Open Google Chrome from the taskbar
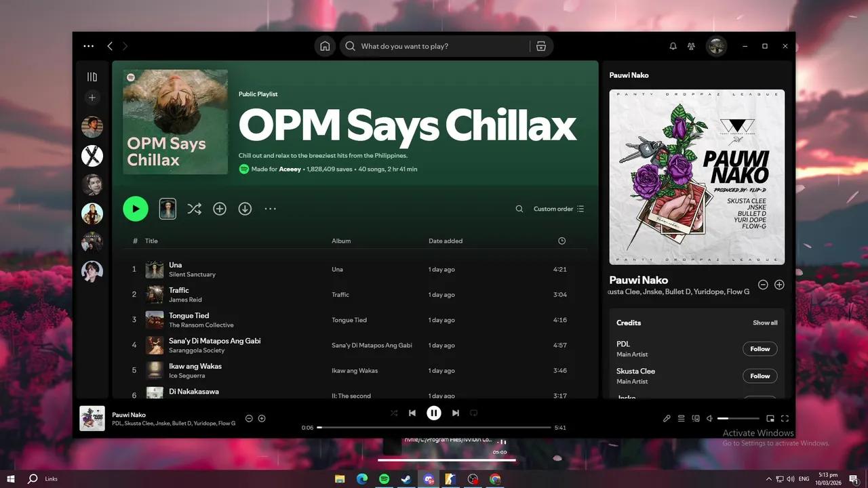 (x=495, y=479)
